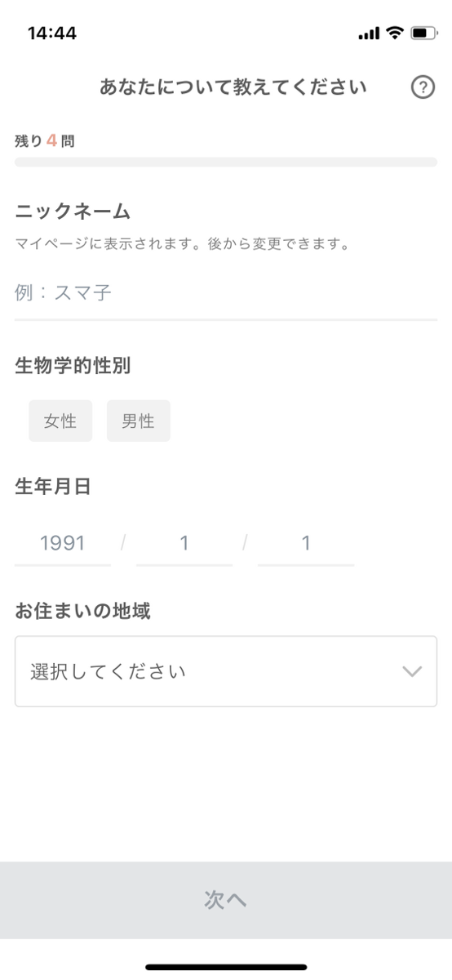Tap the cellular signal bars icon

tap(370, 33)
